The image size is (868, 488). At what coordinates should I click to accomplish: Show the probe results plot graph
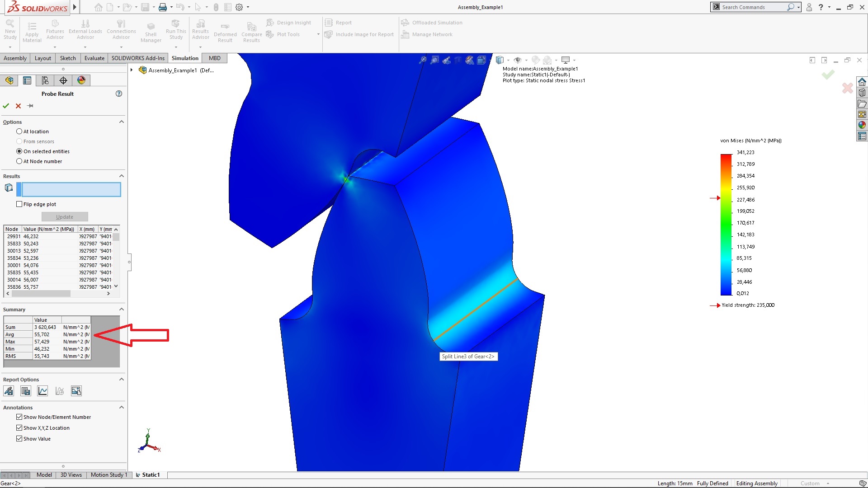42,391
